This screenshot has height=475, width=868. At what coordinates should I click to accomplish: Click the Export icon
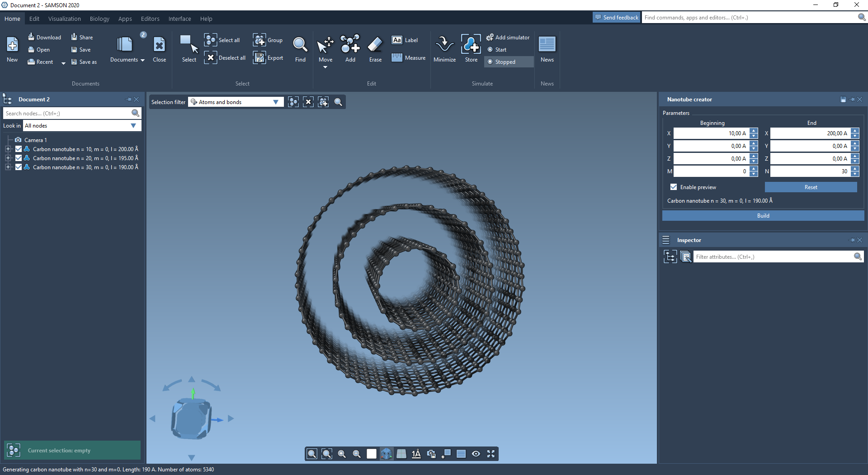click(x=259, y=58)
